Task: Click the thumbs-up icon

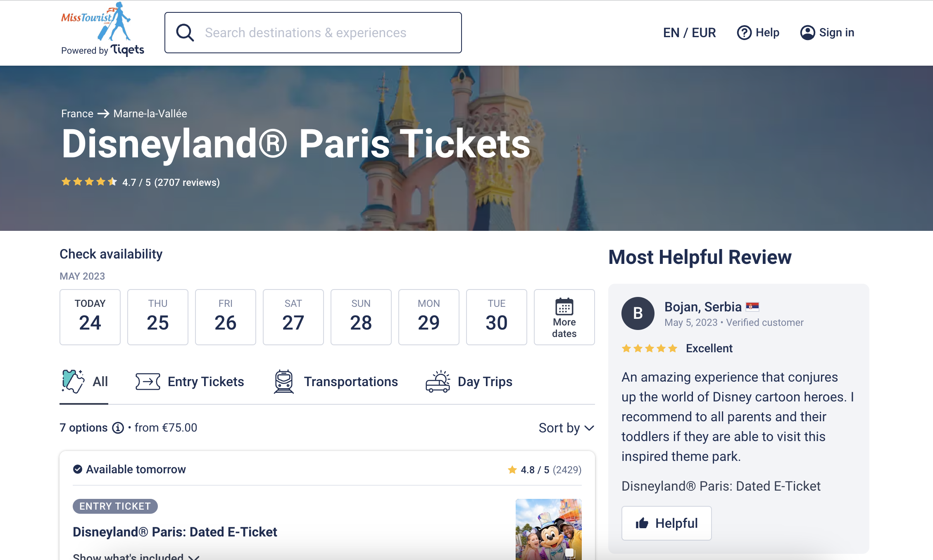Action: click(642, 523)
